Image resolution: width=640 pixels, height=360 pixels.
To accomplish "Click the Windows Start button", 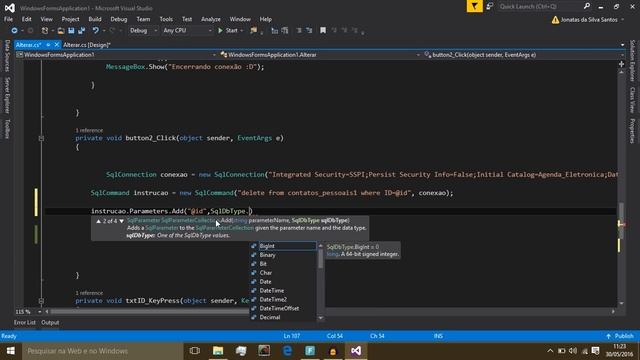I will (x=11, y=351).
